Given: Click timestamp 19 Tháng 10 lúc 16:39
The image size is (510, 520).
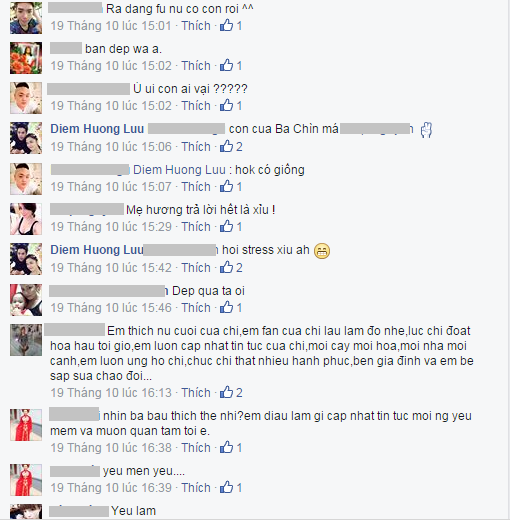Looking at the screenshot, I should click(x=111, y=487).
